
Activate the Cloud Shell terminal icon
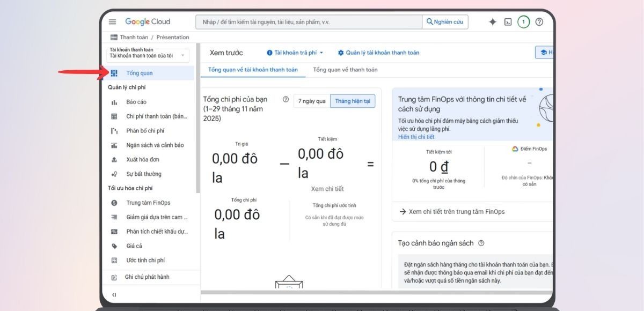coord(508,22)
